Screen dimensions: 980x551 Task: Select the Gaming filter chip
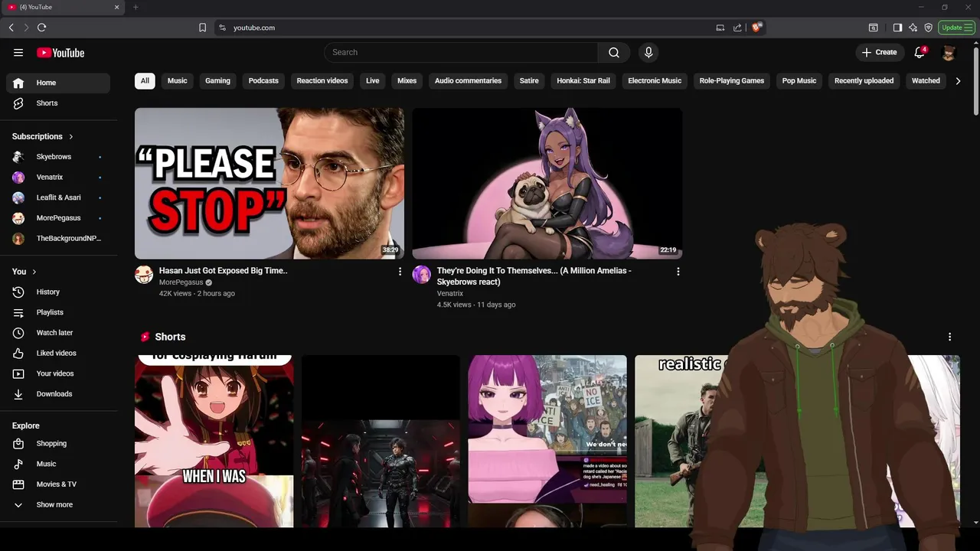tap(217, 81)
